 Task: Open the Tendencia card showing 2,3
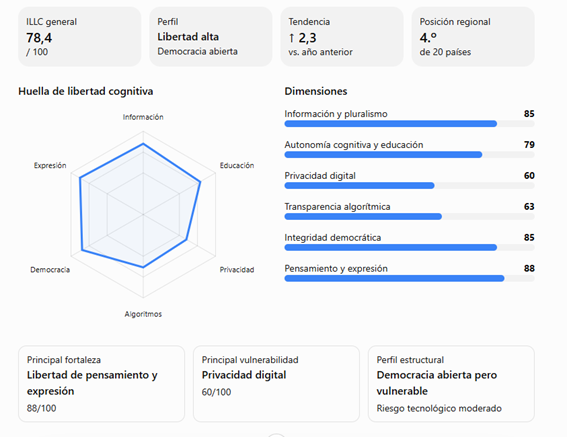click(x=342, y=37)
